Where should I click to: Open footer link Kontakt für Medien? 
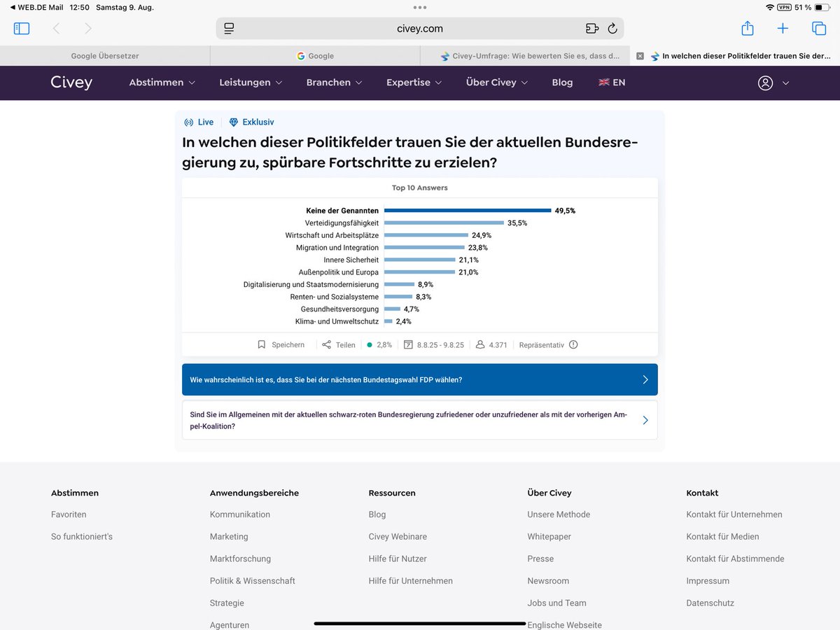(x=722, y=537)
